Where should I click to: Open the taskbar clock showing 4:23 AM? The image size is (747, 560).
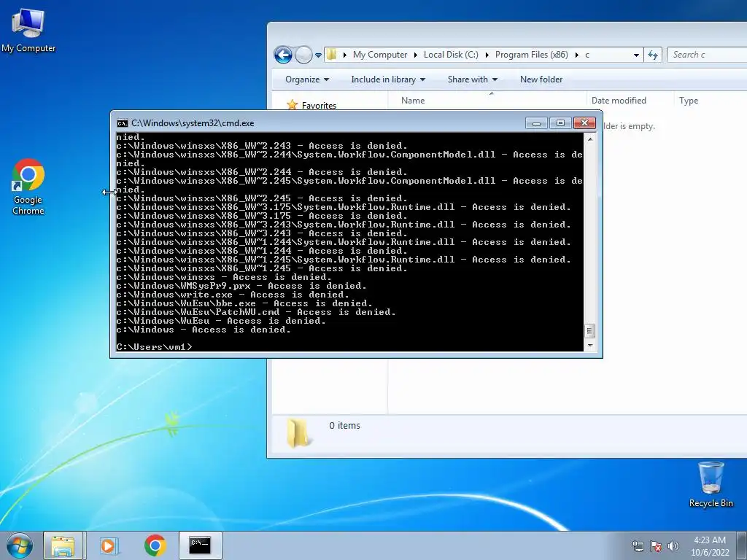point(710,546)
